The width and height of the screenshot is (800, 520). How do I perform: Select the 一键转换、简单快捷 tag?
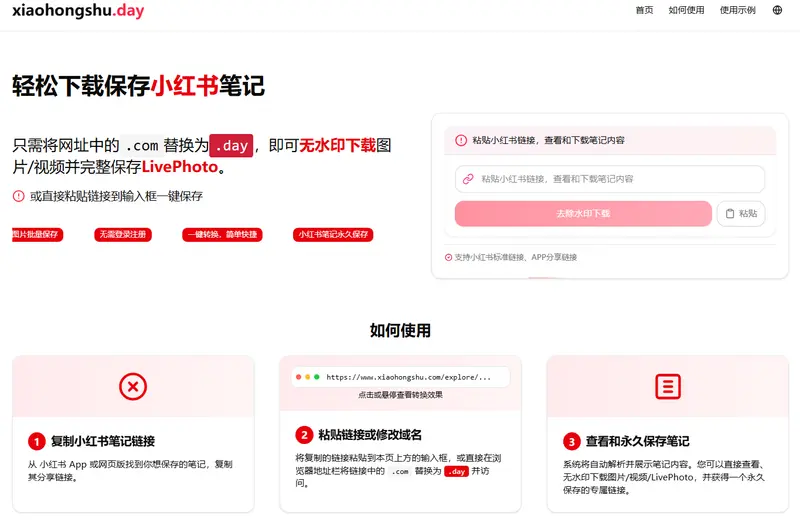pyautogui.click(x=222, y=234)
